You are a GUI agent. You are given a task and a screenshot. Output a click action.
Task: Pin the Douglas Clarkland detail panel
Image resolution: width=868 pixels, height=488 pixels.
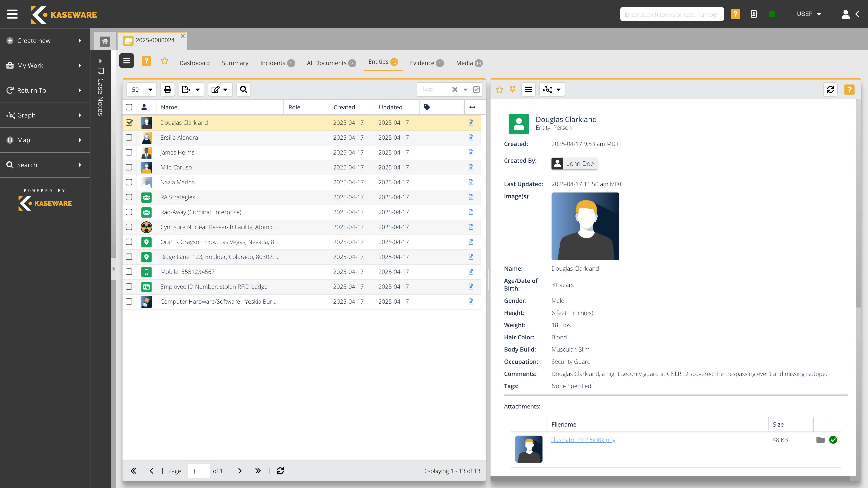[512, 89]
